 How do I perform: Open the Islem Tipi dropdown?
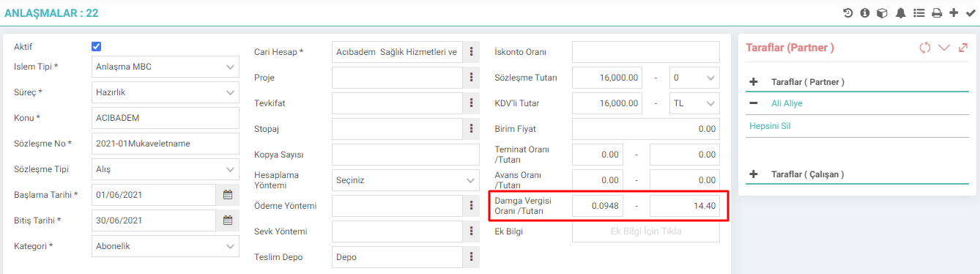(x=166, y=67)
